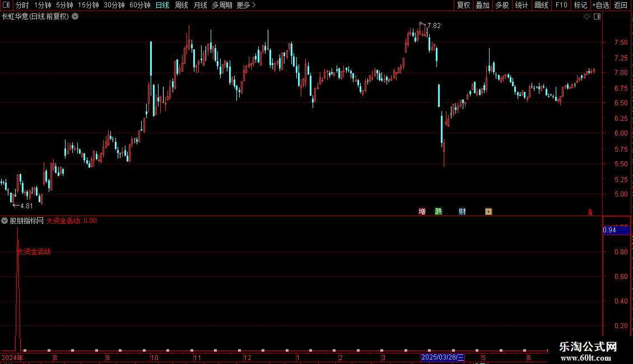
Task: Select the 15分钟 period
Action: (89, 5)
